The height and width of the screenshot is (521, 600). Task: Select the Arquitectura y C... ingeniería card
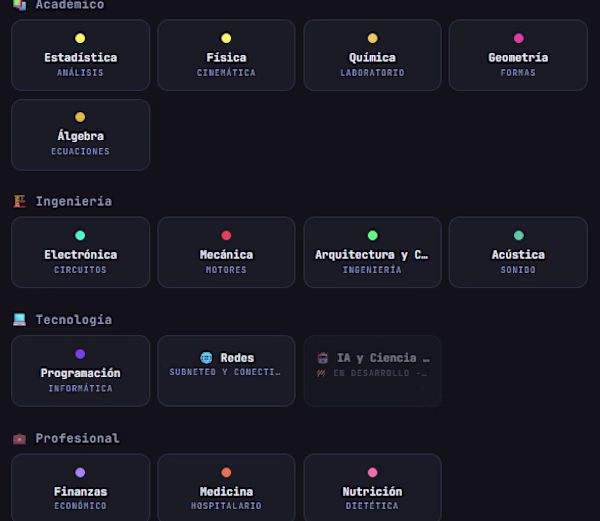click(372, 252)
